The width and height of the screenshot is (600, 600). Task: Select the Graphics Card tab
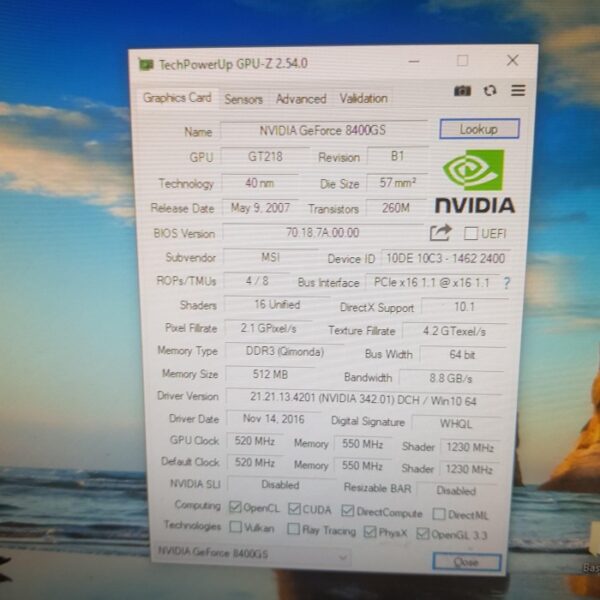177,98
